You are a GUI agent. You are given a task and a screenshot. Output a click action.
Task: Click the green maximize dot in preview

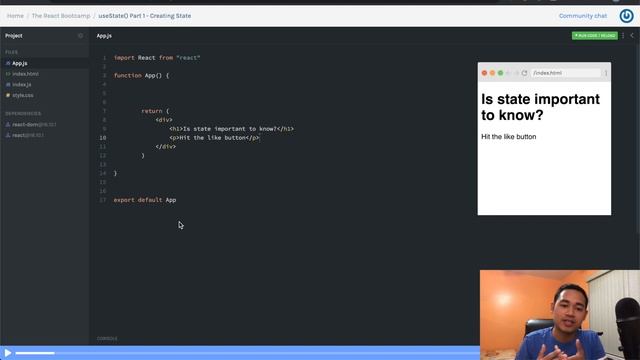500,73
